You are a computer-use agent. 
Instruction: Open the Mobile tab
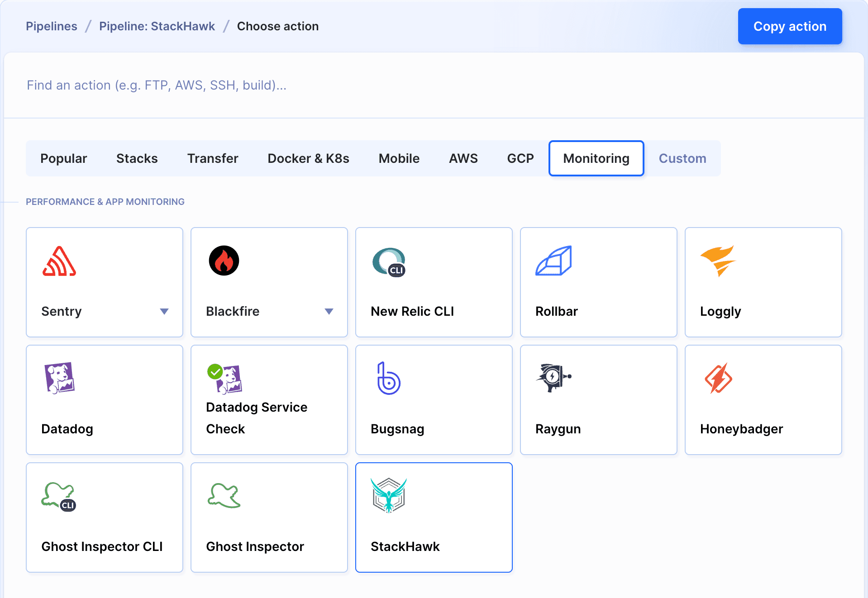point(399,158)
